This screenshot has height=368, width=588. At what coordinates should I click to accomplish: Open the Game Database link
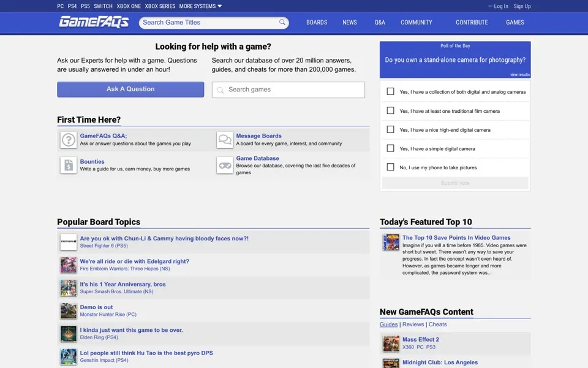(257, 158)
